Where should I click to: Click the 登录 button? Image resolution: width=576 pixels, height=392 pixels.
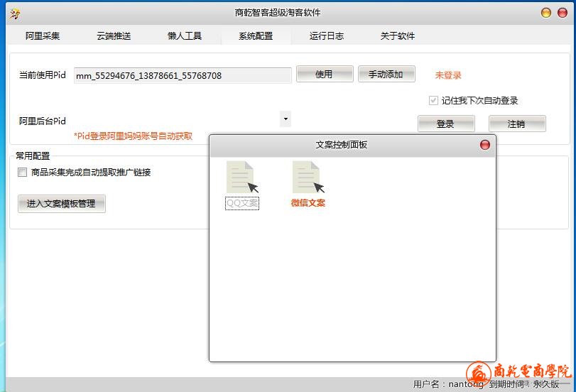click(445, 124)
